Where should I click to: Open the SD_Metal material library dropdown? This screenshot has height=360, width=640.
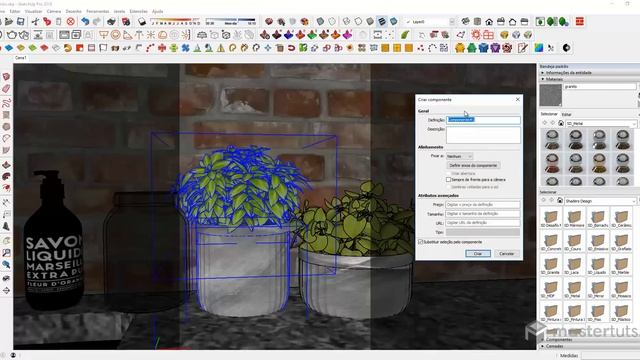(601, 123)
